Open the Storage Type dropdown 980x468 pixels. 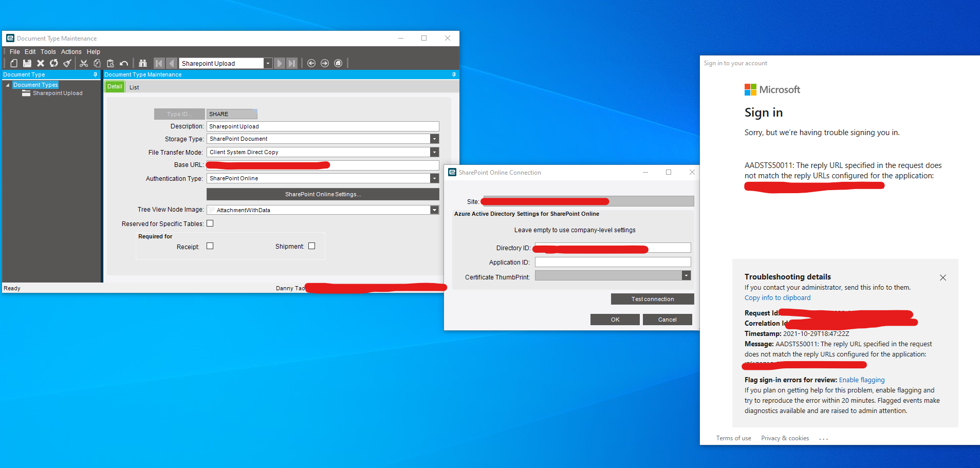[x=435, y=139]
